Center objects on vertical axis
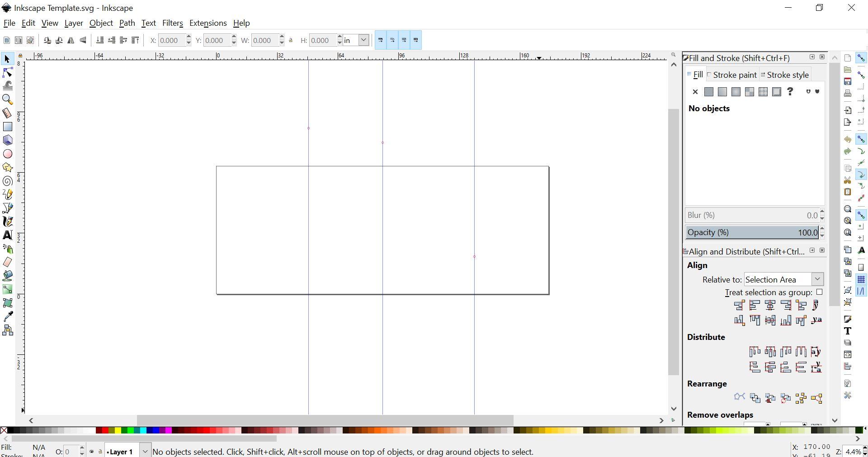868x457 pixels. [x=770, y=306]
